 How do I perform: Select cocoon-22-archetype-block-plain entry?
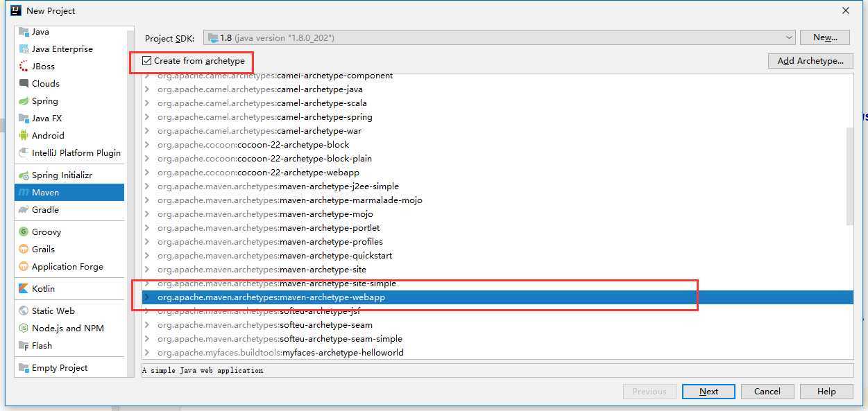tap(264, 159)
